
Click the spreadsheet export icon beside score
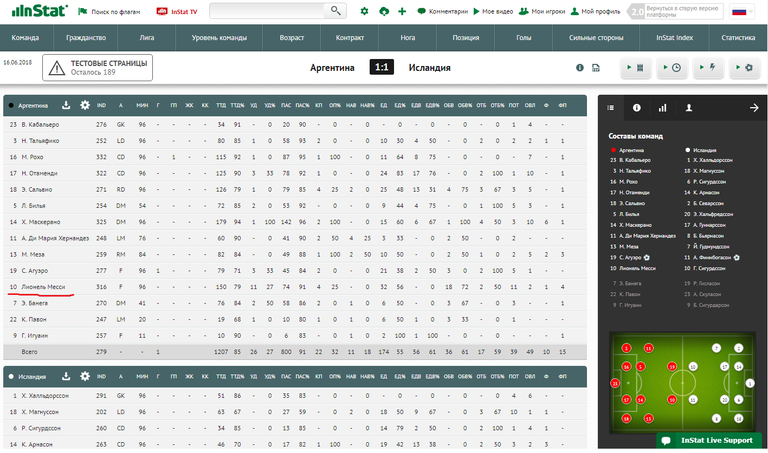tap(596, 68)
